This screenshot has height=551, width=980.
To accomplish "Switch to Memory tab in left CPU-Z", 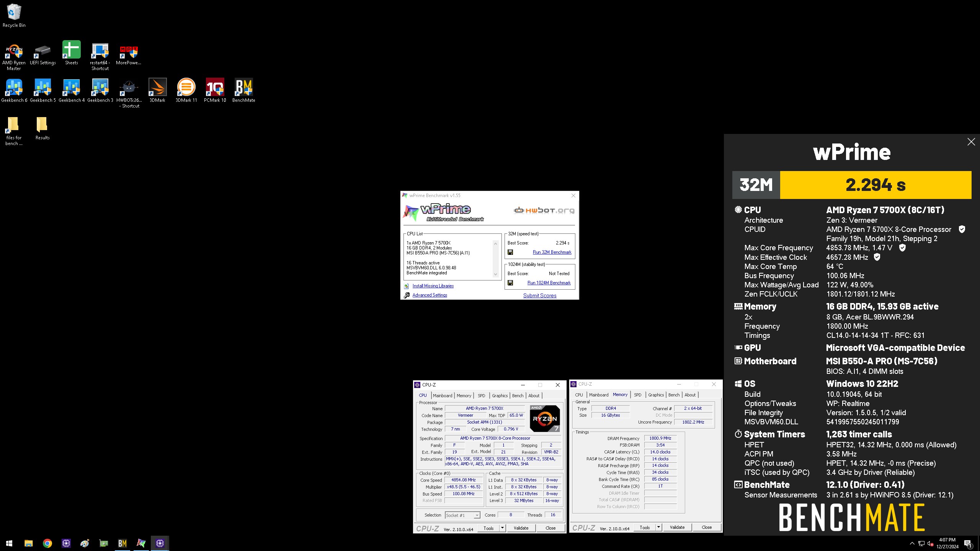I will tap(464, 396).
